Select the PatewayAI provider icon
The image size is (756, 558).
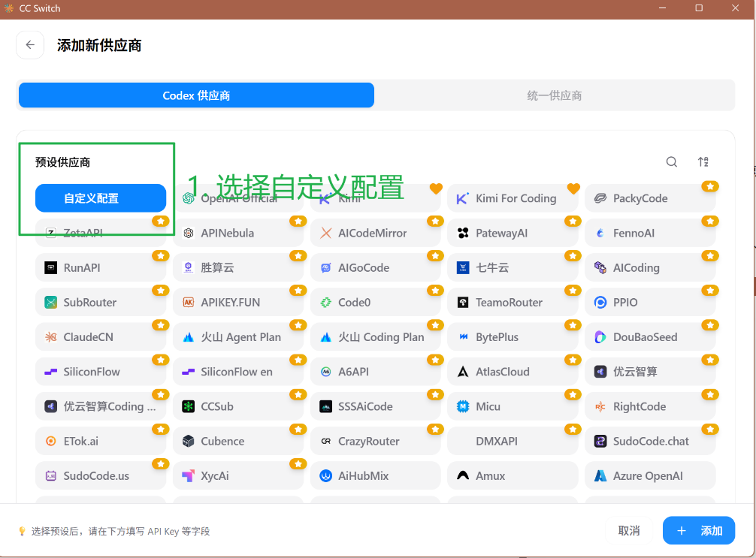pyautogui.click(x=463, y=234)
